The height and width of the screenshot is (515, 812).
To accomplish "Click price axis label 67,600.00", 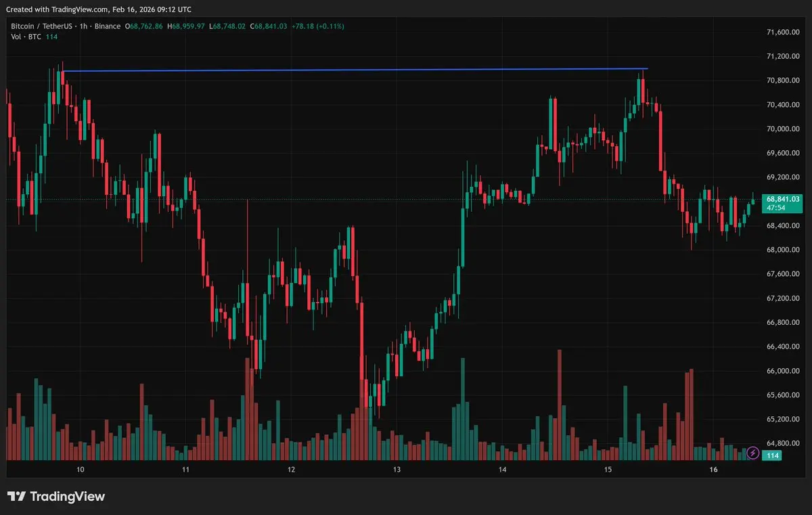I will 784,274.
